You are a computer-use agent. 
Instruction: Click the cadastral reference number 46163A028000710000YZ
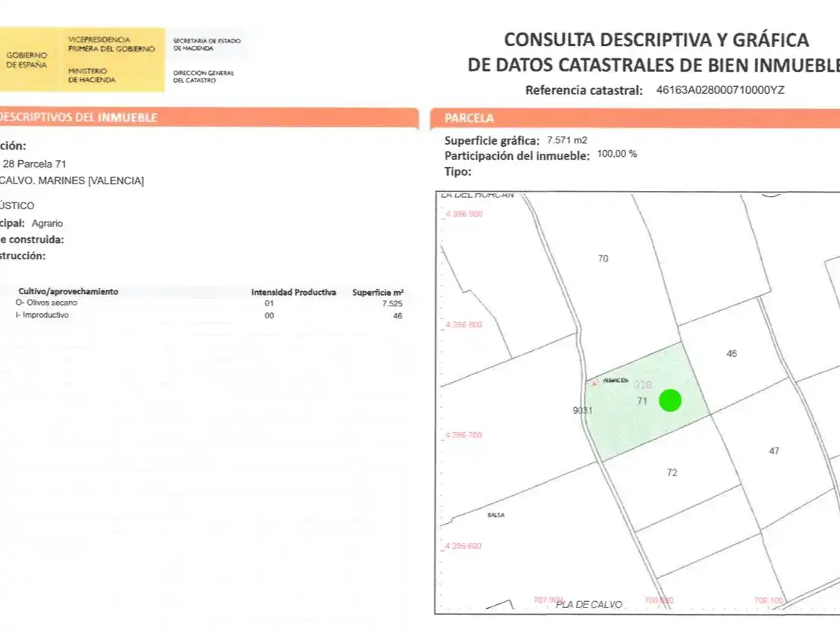click(x=720, y=90)
